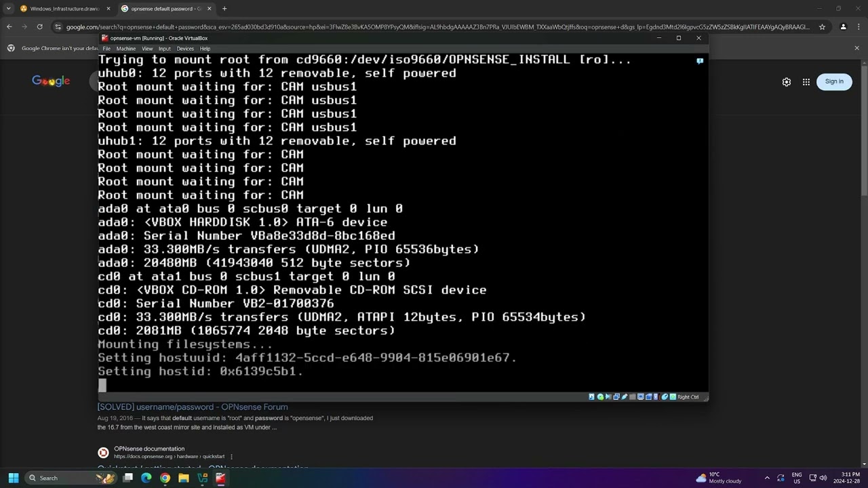Click the taskbar Search box

click(x=71, y=478)
